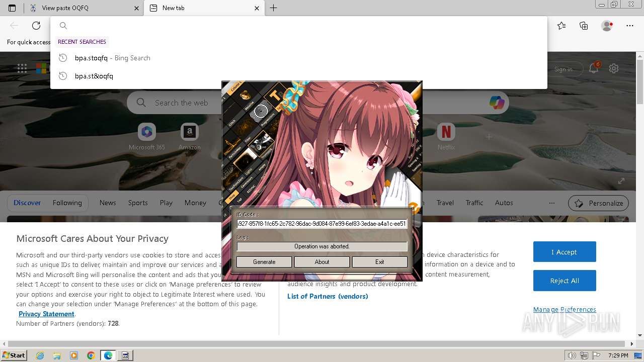
Task: Close the View paste OQFQ tab
Action: pos(136,8)
